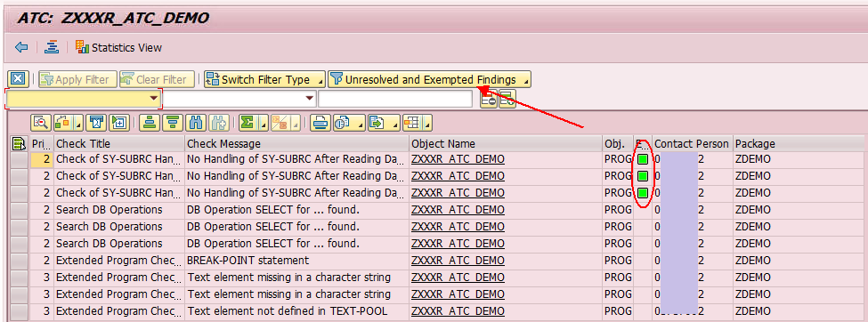Open the layout grid settings dropdown
The width and height of the screenshot is (868, 322).
coord(417,122)
